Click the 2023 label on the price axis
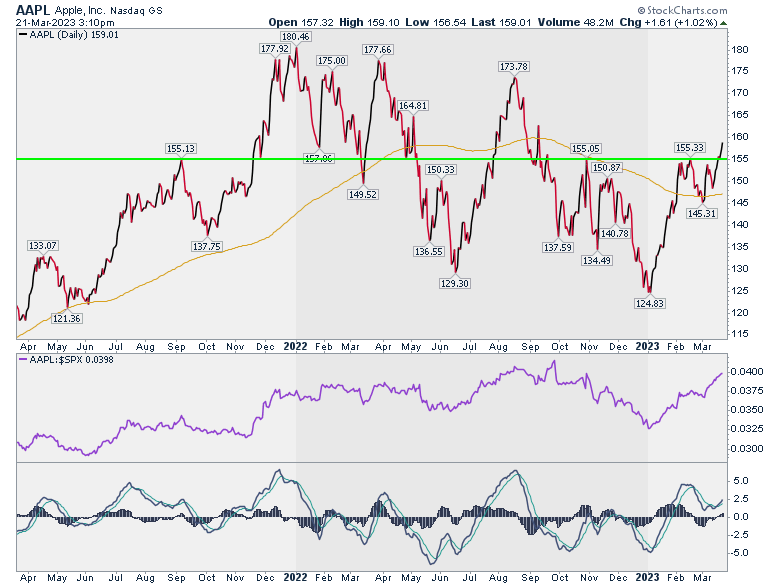 (648, 346)
